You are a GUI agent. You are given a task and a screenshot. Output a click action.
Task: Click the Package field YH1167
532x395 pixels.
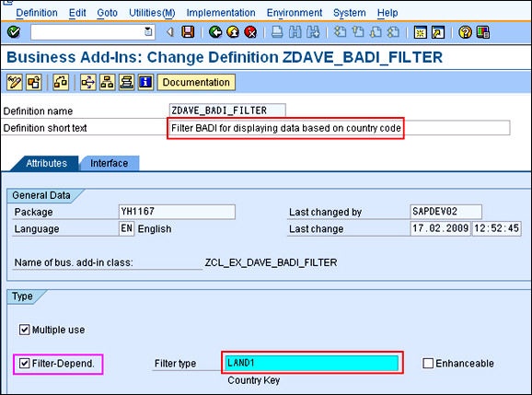pos(177,212)
